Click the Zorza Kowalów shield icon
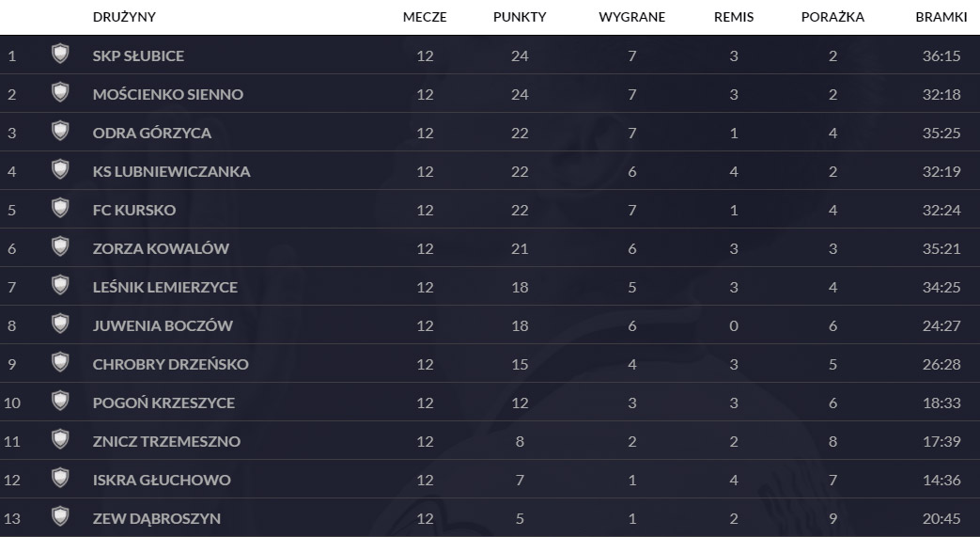 [60, 247]
